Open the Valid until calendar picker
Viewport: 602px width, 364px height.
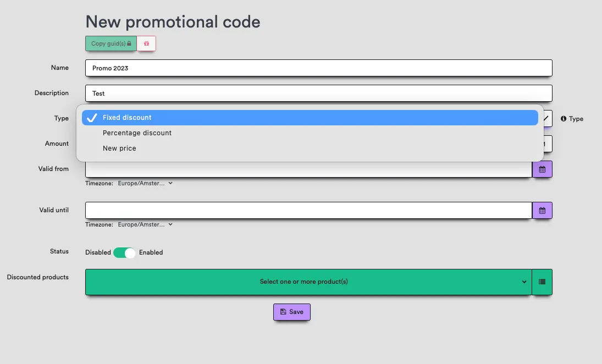click(x=542, y=210)
